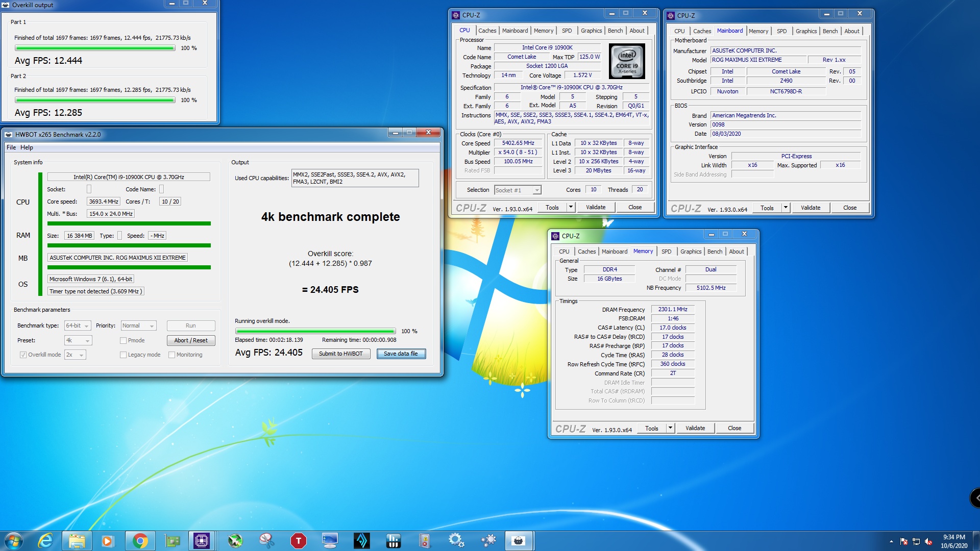Open Action Center flag tray icon
980x551 pixels.
(x=904, y=542)
